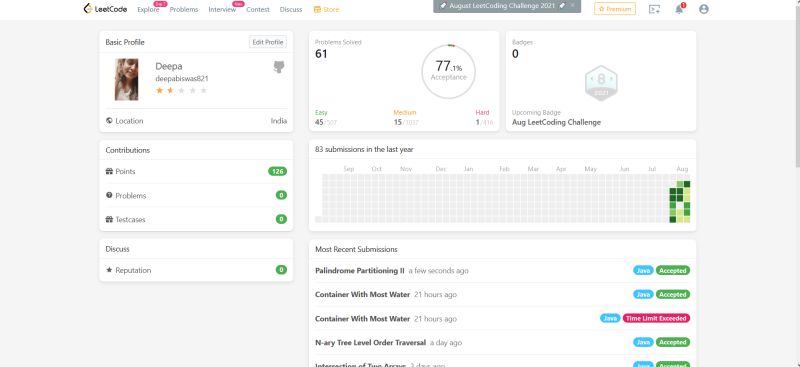Dismiss the August LeetCoding Challenge banner
The image size is (800, 367).
[x=572, y=5]
